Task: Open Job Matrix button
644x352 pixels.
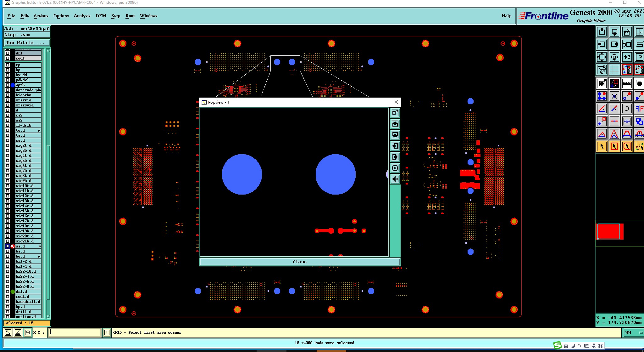Action: click(x=26, y=43)
